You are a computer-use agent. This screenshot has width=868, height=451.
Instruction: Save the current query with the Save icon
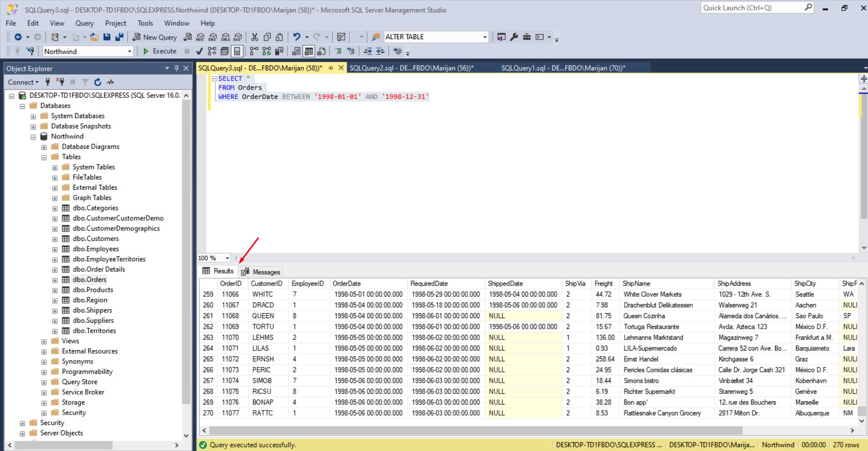pos(107,37)
